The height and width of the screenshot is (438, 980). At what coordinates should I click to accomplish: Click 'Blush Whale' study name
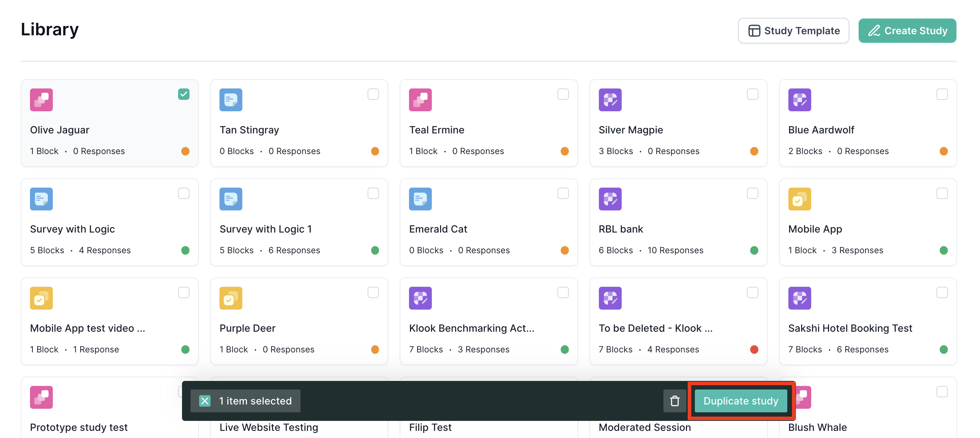817,427
